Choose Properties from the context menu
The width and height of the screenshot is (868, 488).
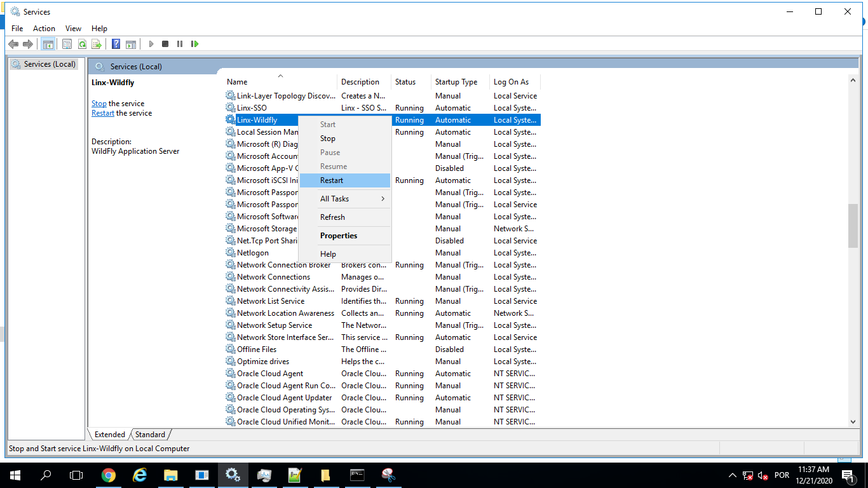point(345,236)
